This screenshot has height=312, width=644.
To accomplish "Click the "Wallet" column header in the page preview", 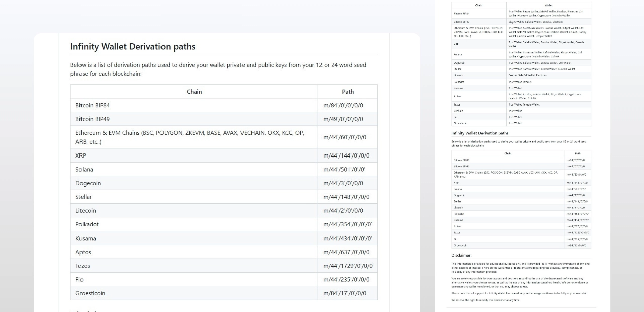I will click(549, 5).
